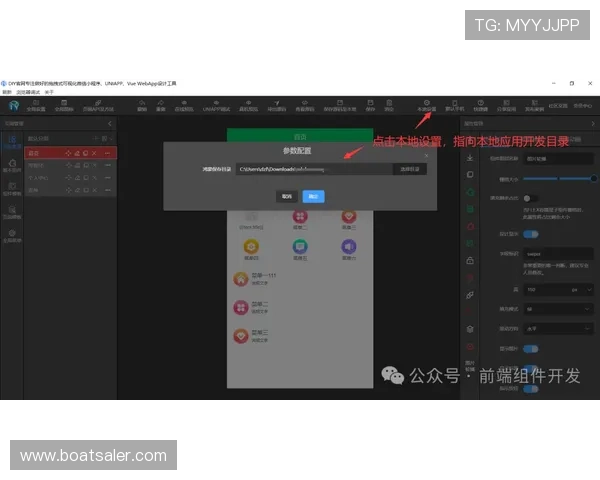Toggle the first blue switch in properties panel

click(530, 234)
